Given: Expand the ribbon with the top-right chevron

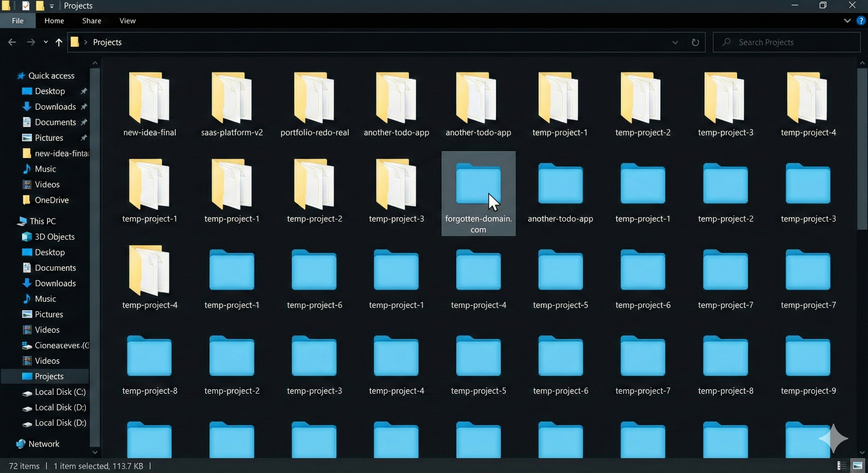Looking at the screenshot, I should 847,21.
